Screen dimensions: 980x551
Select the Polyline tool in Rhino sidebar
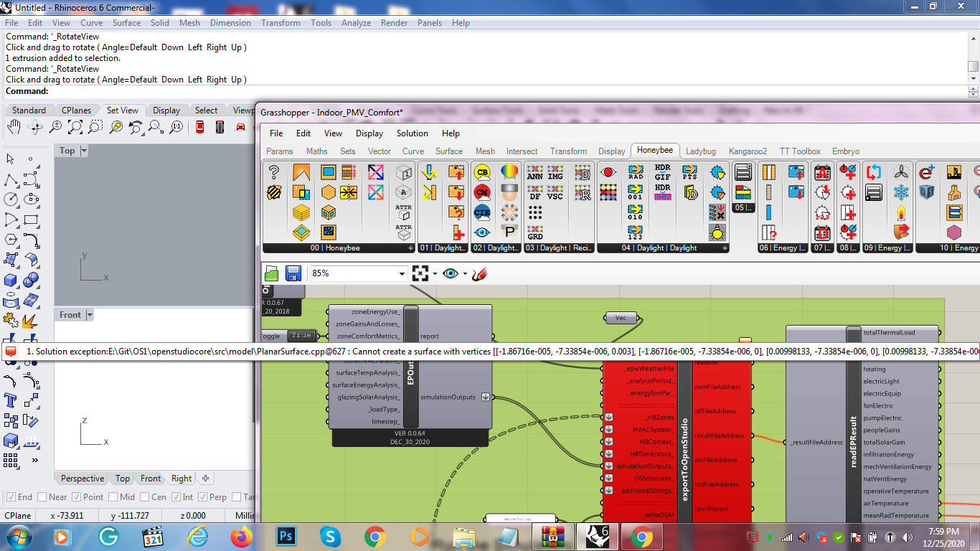[11, 179]
